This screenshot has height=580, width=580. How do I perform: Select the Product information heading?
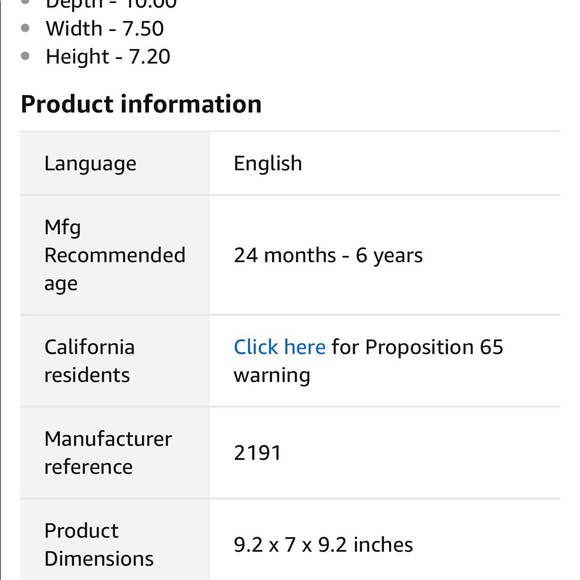coord(141,104)
